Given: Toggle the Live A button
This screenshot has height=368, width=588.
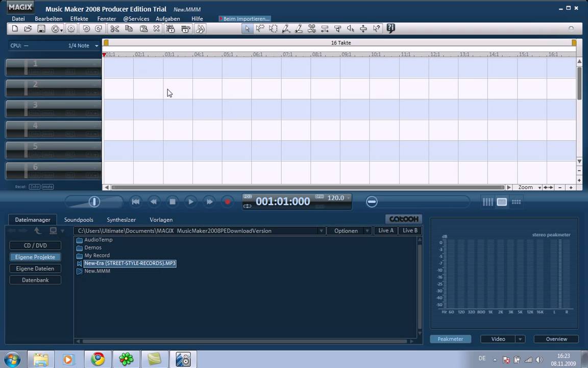Looking at the screenshot, I should 386,231.
